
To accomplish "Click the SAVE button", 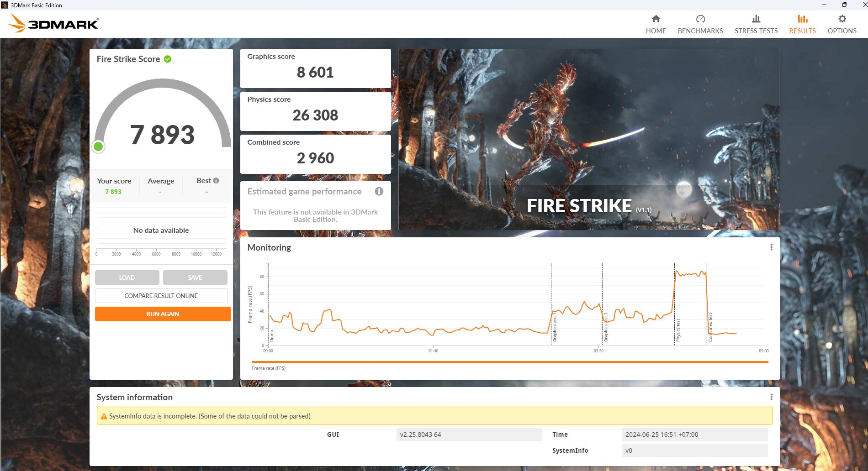I will point(195,277).
